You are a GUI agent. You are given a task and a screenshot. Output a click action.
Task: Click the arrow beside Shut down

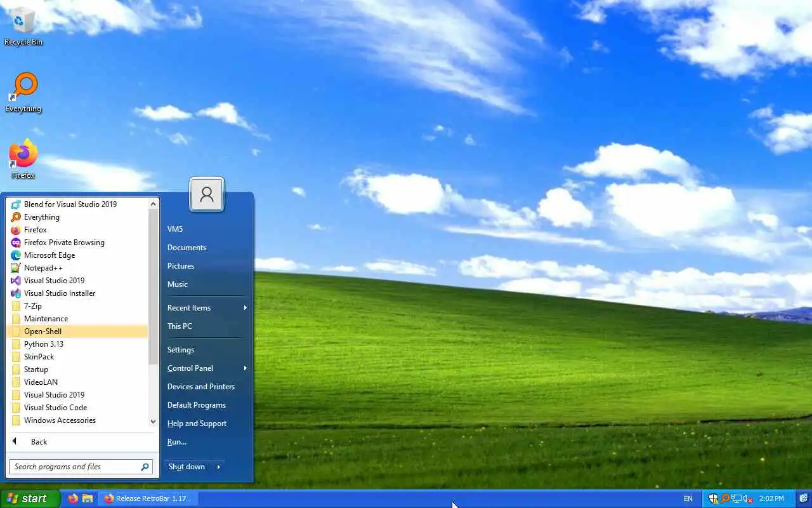pos(218,467)
